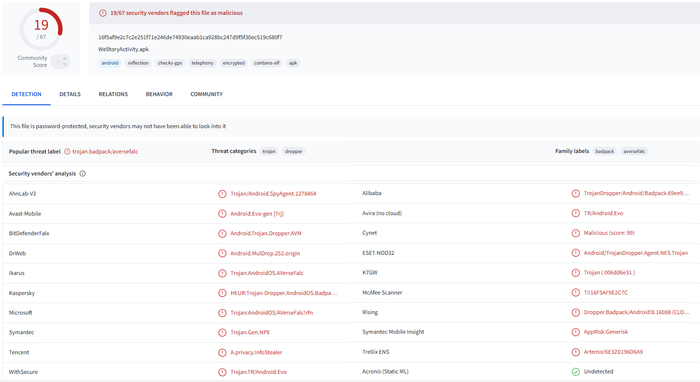Select the encrypted tag
Image resolution: width=700 pixels, height=382 pixels.
(234, 63)
